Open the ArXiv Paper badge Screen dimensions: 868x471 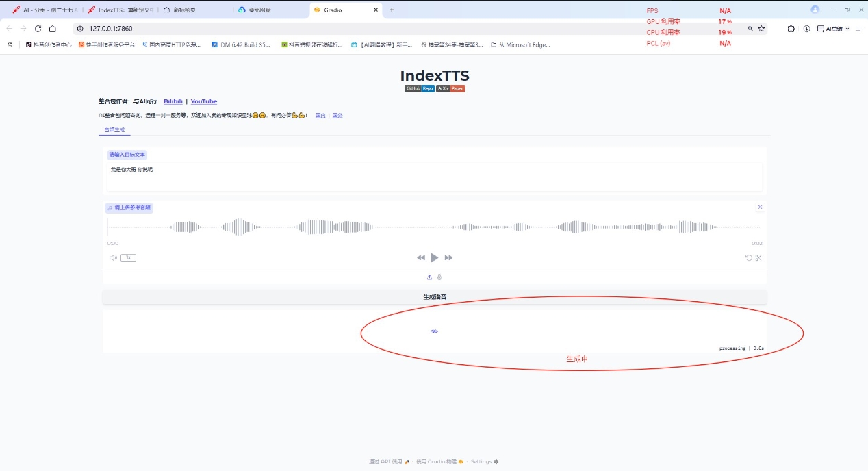coord(450,88)
